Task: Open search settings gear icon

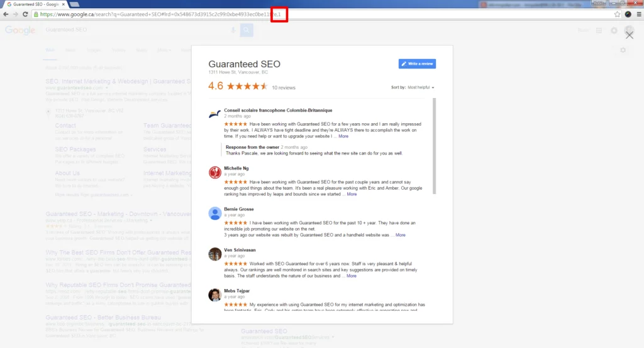Action: [623, 50]
